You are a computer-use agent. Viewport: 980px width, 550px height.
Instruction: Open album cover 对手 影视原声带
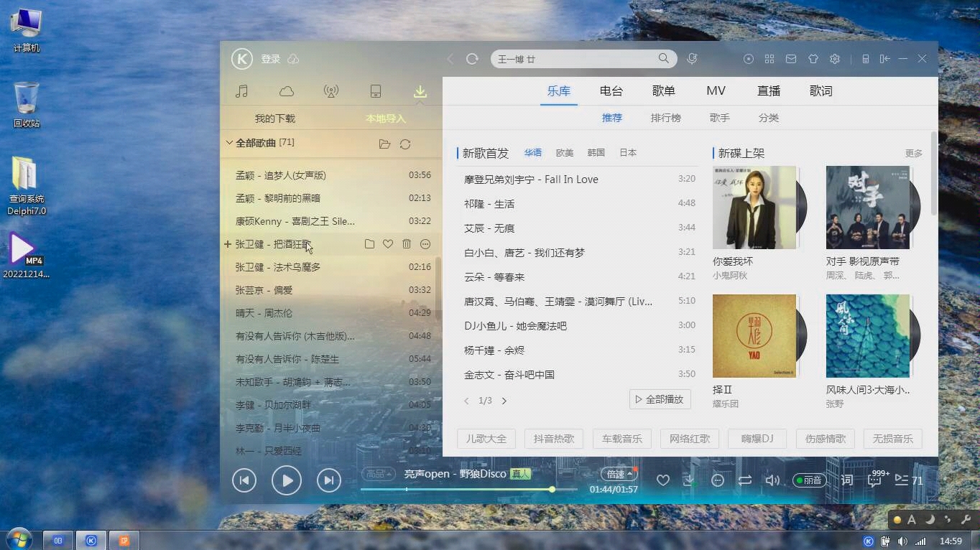point(868,208)
